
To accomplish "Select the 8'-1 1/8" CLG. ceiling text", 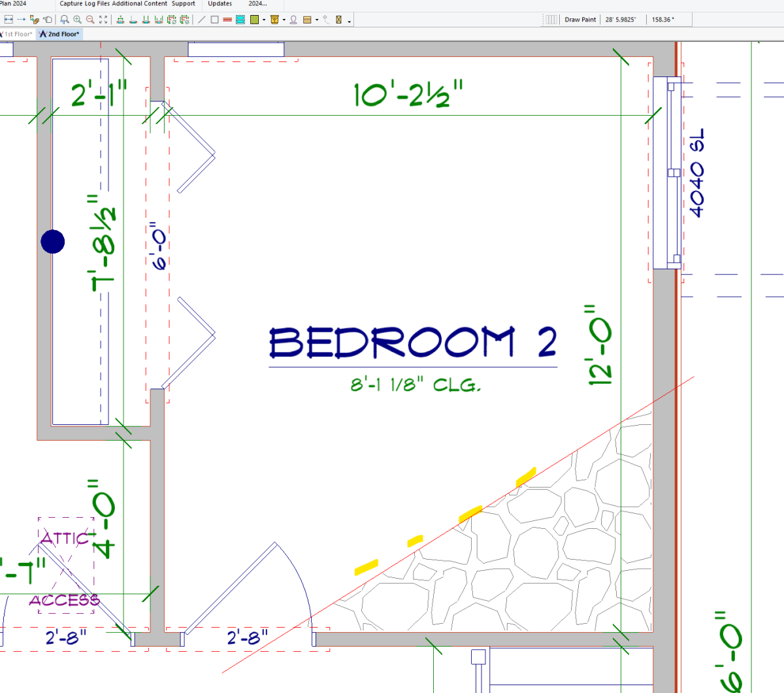I will (x=416, y=384).
